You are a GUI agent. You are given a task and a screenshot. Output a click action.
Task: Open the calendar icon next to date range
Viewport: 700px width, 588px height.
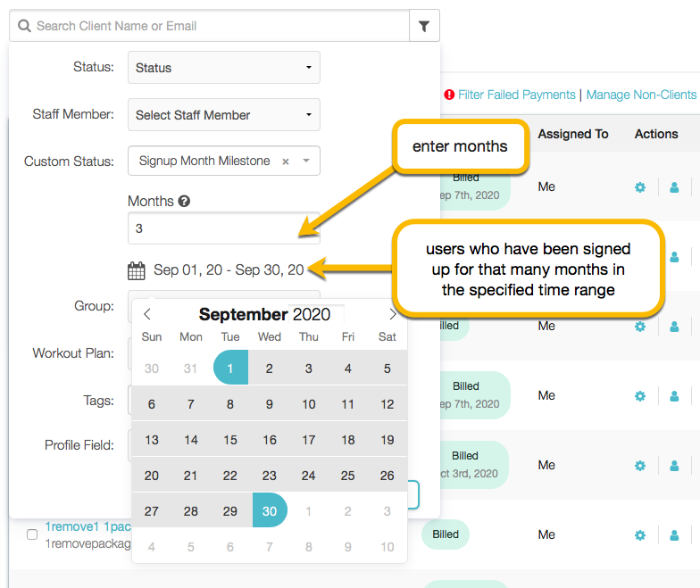coord(136,270)
